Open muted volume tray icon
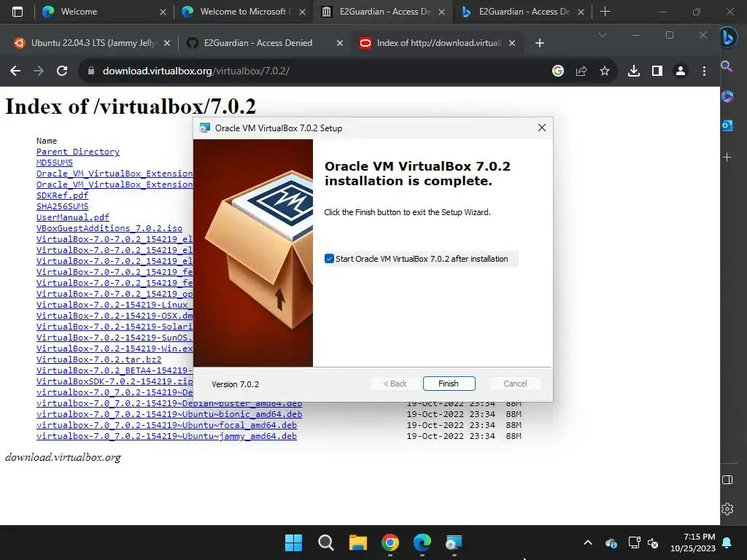 click(x=653, y=542)
